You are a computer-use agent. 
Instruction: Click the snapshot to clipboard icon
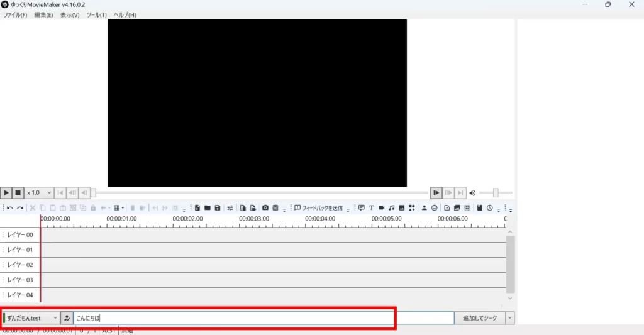click(x=275, y=208)
